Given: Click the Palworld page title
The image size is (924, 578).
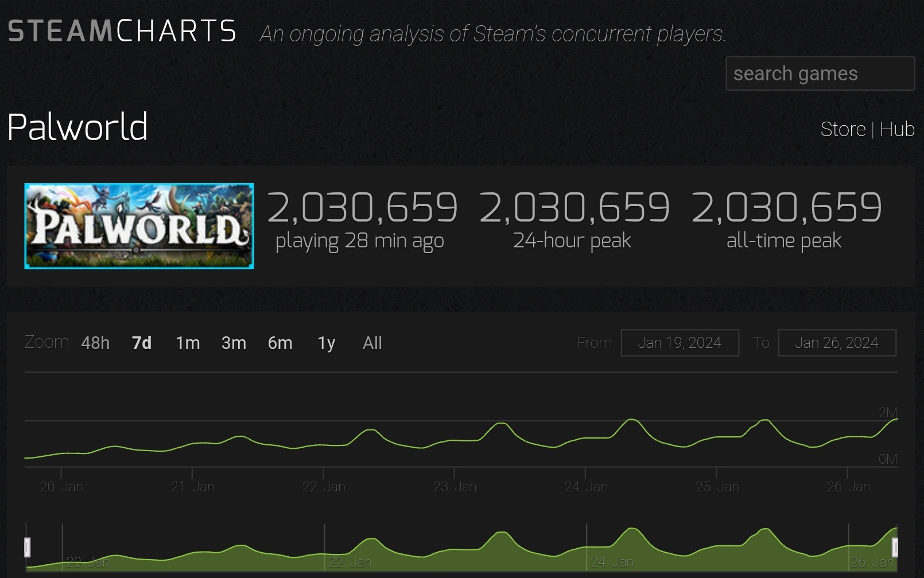Looking at the screenshot, I should [x=77, y=127].
